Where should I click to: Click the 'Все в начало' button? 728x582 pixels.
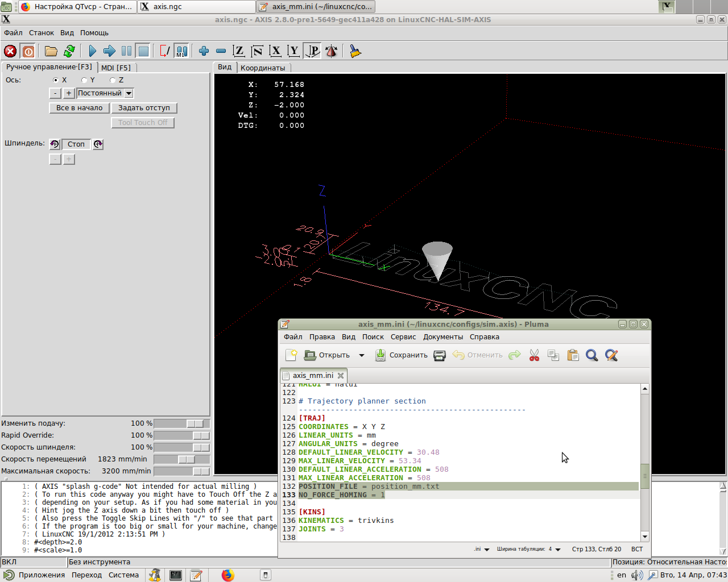(80, 108)
